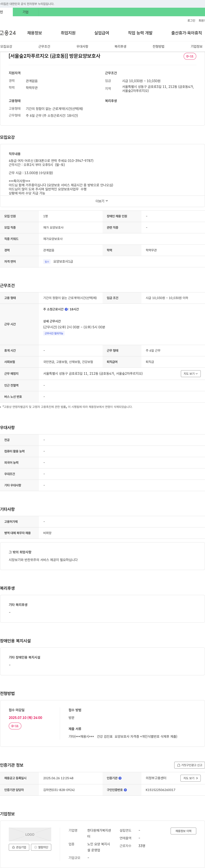Viewport: 205px width, 868px height.
Task: Open the 출산휴가·육아휴직 menu
Action: pyautogui.click(x=186, y=33)
